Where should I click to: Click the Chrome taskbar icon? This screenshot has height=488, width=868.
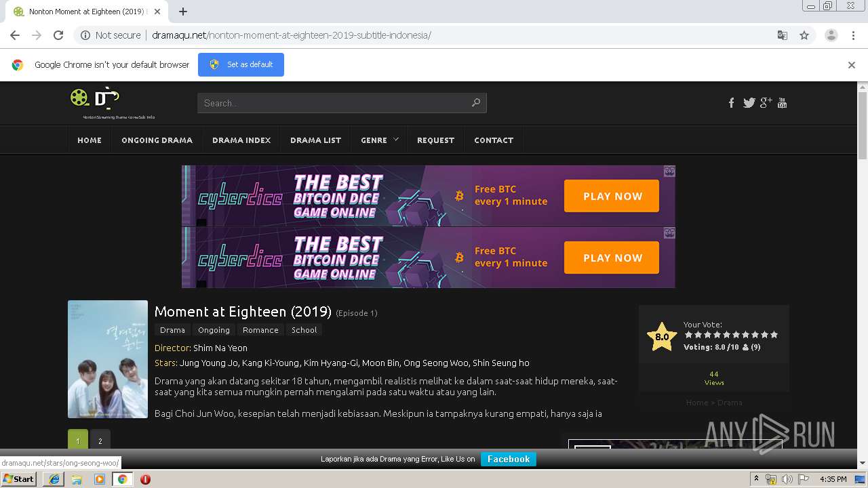pos(122,479)
